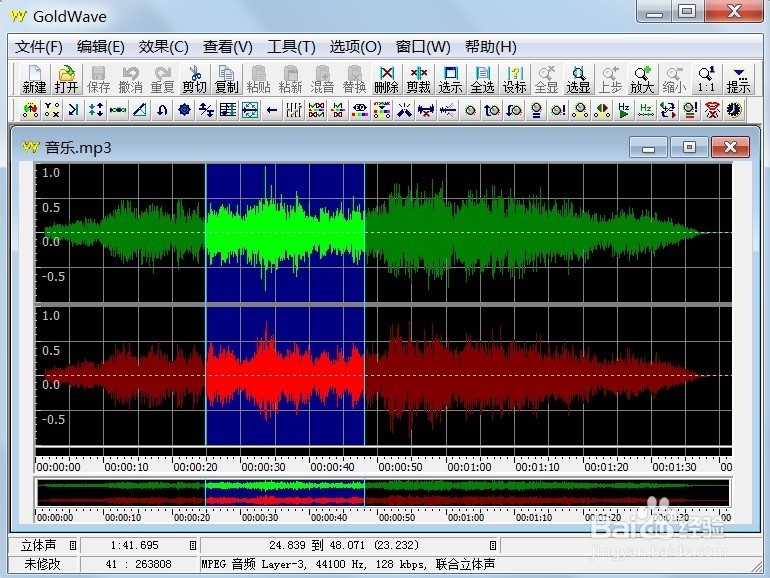
Task: Apply Reverse effect left-arrow icon
Action: coord(272,110)
